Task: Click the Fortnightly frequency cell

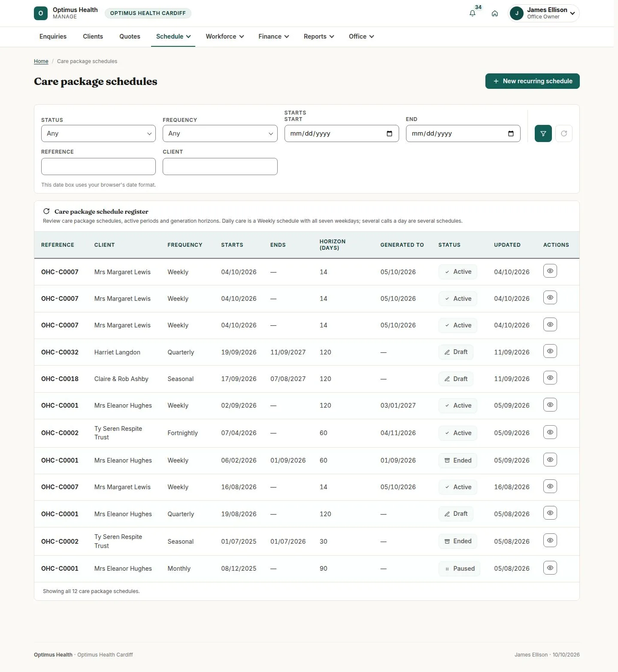Action: click(183, 433)
